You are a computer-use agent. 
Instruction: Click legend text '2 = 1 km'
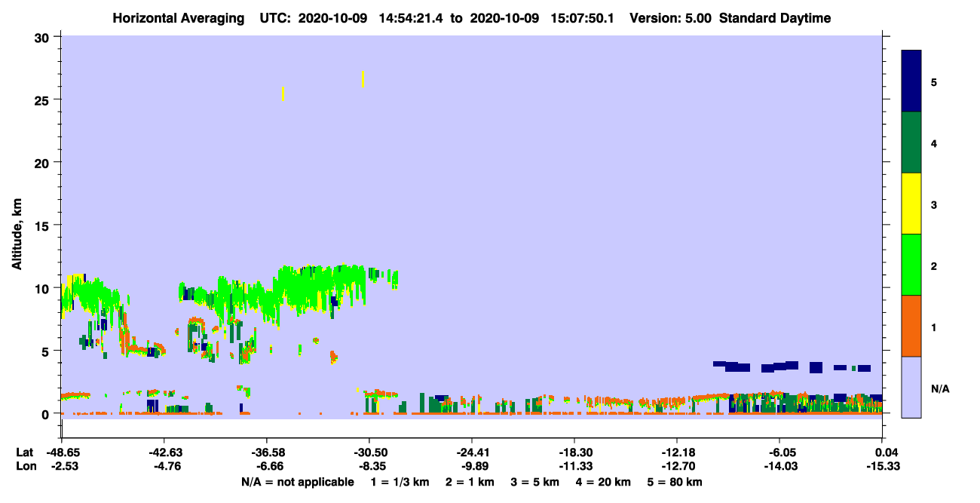tap(470, 481)
